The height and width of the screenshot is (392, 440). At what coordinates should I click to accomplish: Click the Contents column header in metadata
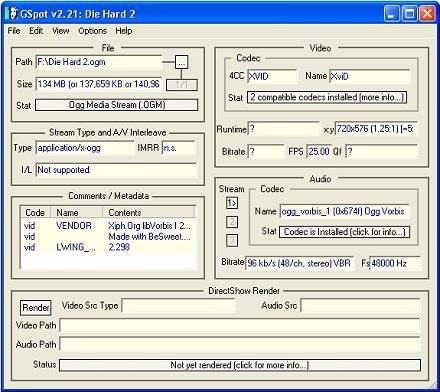[x=149, y=212]
